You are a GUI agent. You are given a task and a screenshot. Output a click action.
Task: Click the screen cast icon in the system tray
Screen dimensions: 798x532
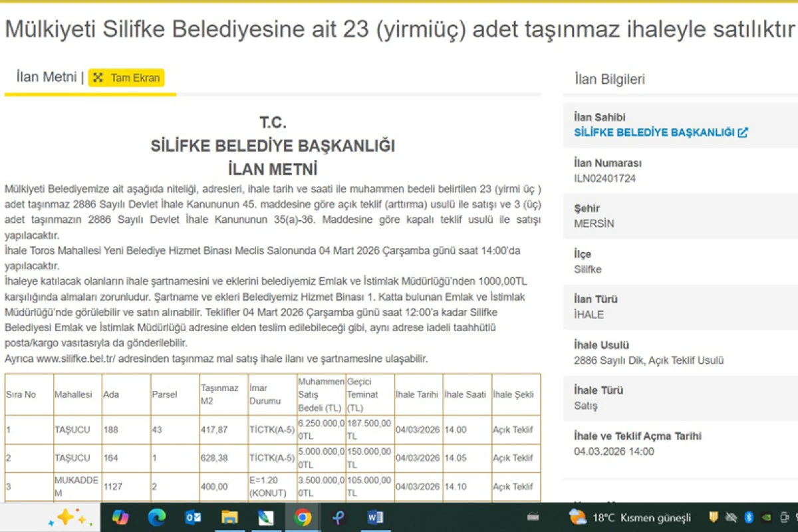(x=784, y=517)
